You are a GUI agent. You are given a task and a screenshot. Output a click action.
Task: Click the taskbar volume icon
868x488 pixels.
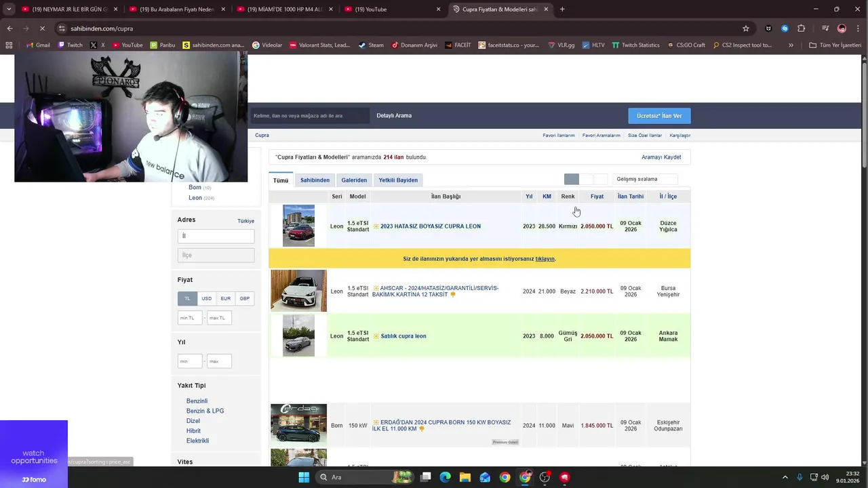825,477
